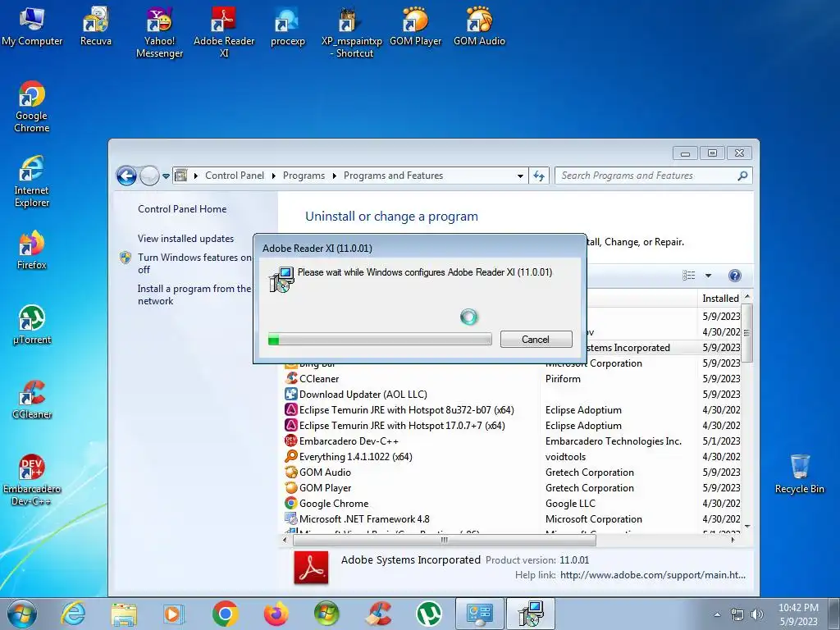840x630 pixels.
Task: Open recent pages dropdown arrow
Action: click(166, 176)
